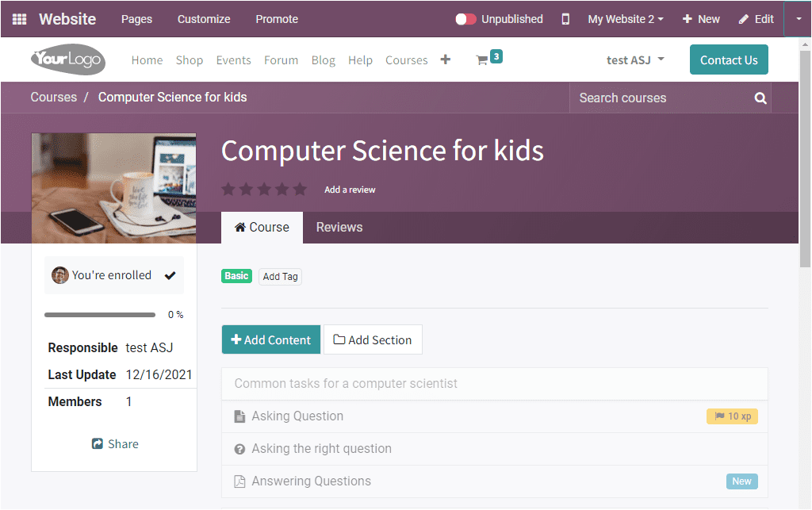Image resolution: width=812 pixels, height=510 pixels.
Task: Click the 0% course progress bar
Action: [x=99, y=314]
